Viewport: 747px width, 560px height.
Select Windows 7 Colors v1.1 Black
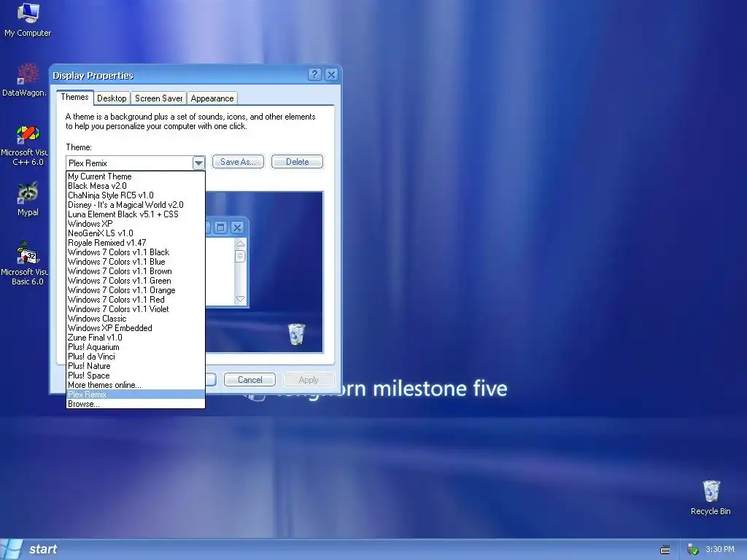[x=136, y=252]
